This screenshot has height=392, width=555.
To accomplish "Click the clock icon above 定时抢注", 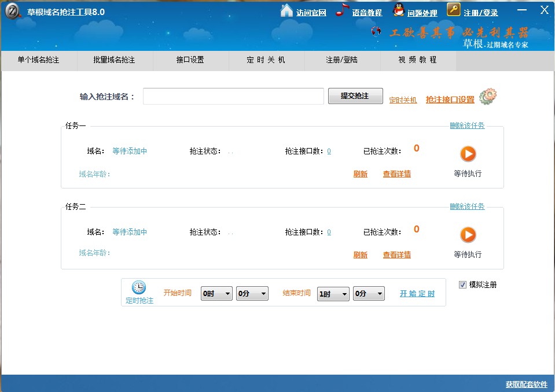I will pos(139,287).
